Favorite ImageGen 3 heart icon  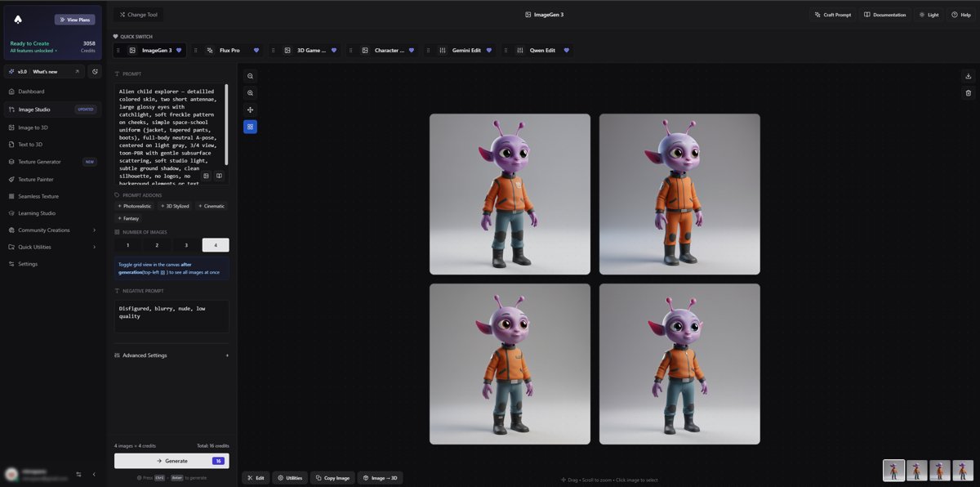click(179, 51)
